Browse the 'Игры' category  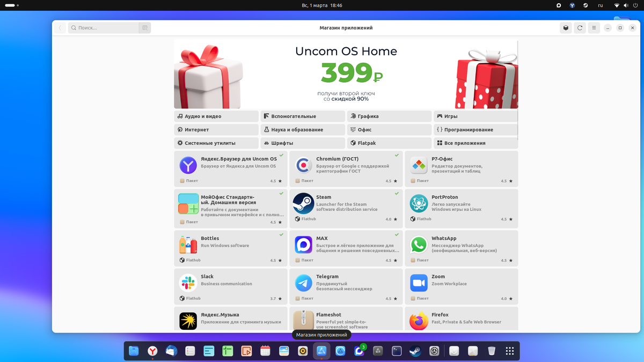[x=475, y=116]
